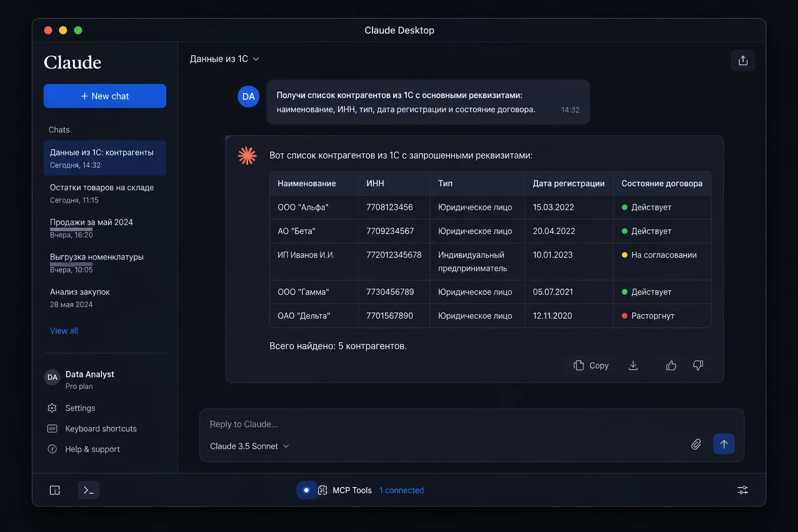
Task: Expand the 'Данные из 1С' chat title dropdown
Action: [x=224, y=59]
